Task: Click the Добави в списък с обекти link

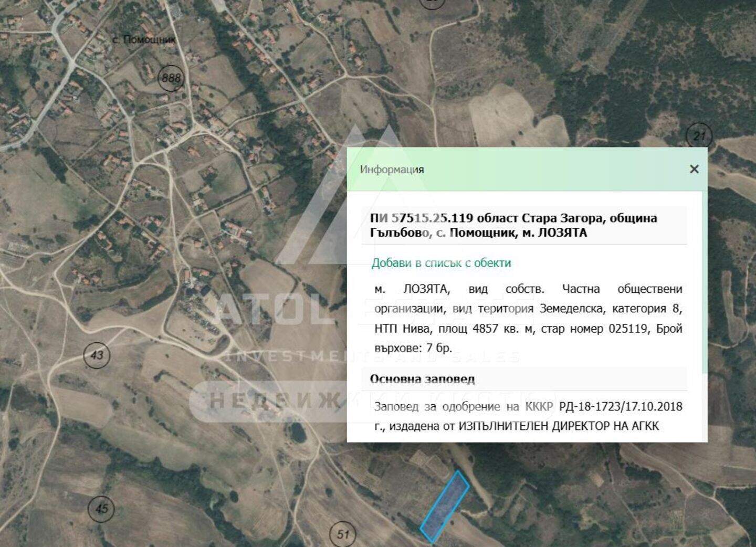Action: [441, 263]
